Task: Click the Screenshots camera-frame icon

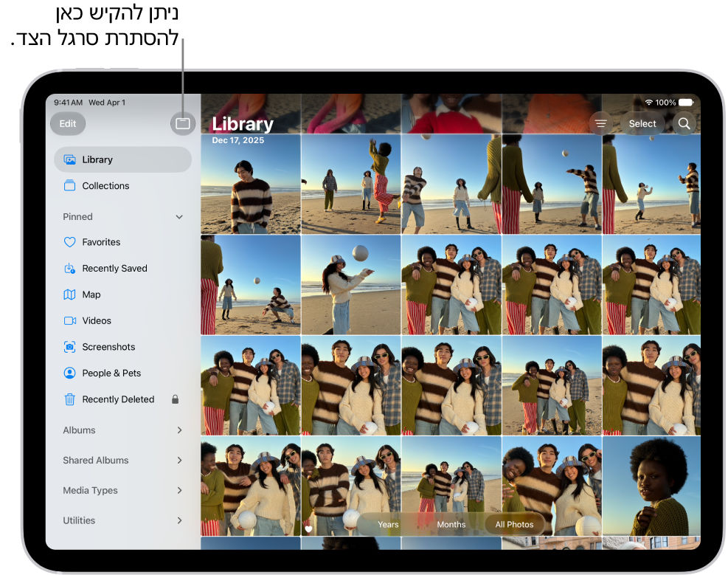Action: [x=69, y=347]
